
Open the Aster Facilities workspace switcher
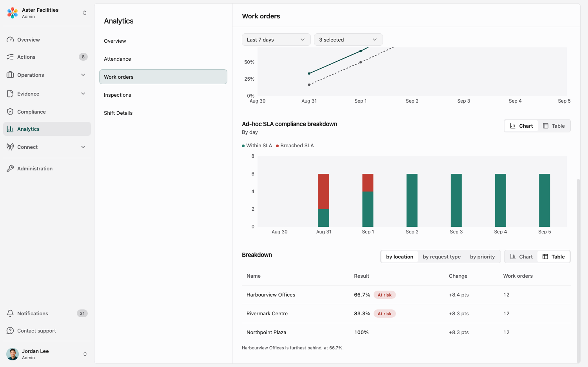tap(47, 13)
